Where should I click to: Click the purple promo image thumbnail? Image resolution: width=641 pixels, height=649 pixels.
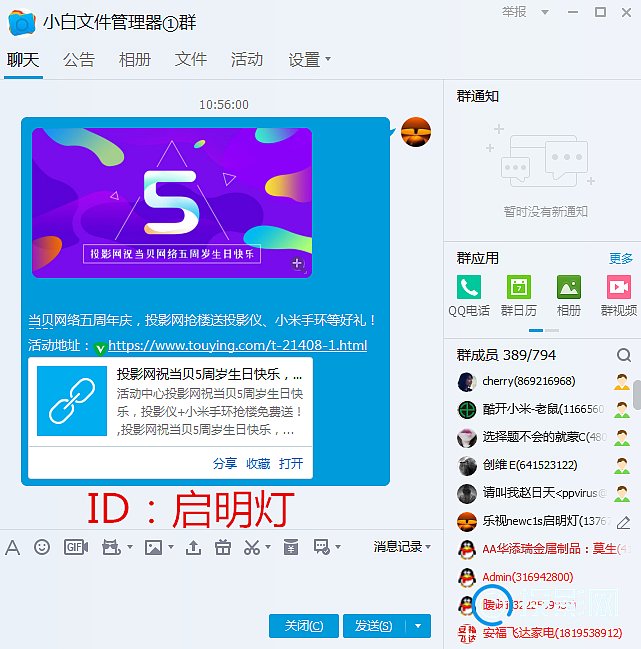pyautogui.click(x=172, y=202)
